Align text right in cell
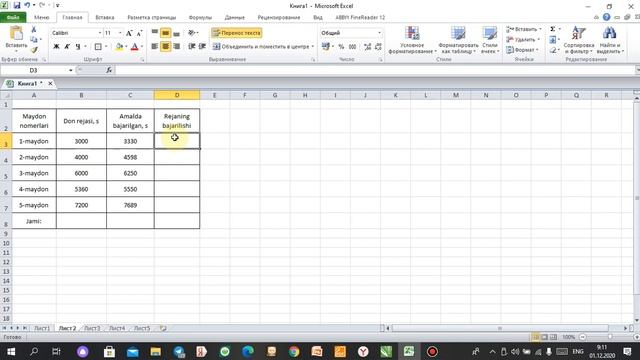The width and height of the screenshot is (640, 360). 176,47
